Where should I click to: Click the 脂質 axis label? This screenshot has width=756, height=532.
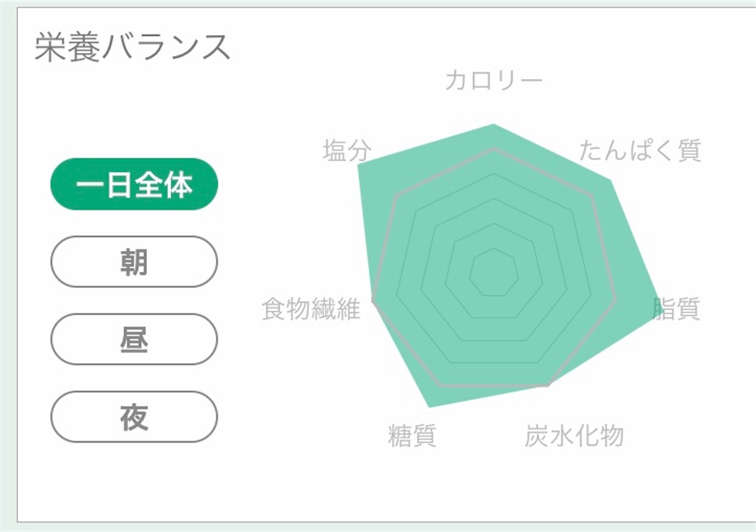coord(678,310)
